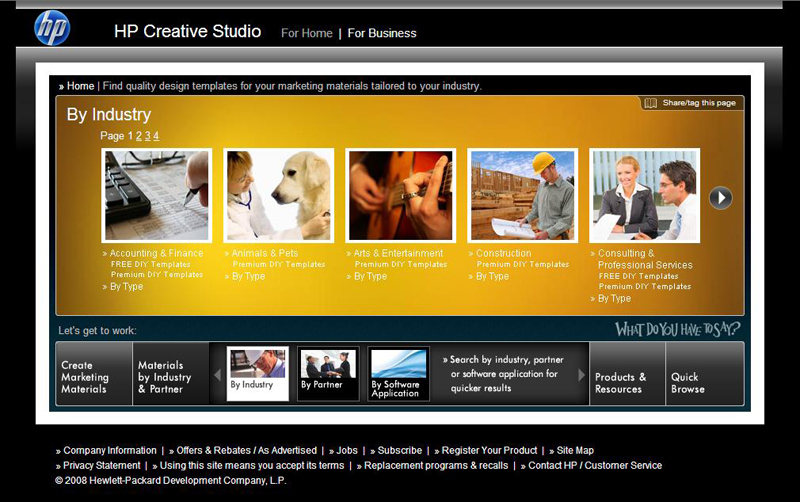Click By Type under Construction
The width and height of the screenshot is (800, 502).
point(492,276)
